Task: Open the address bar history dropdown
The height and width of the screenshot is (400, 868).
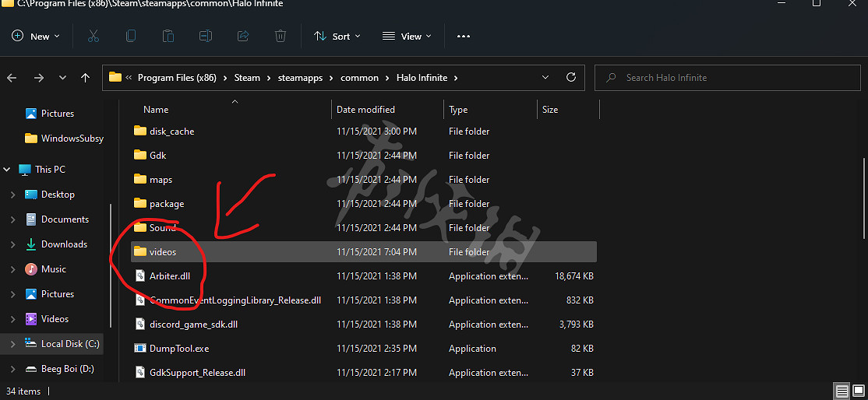Action: 545,78
